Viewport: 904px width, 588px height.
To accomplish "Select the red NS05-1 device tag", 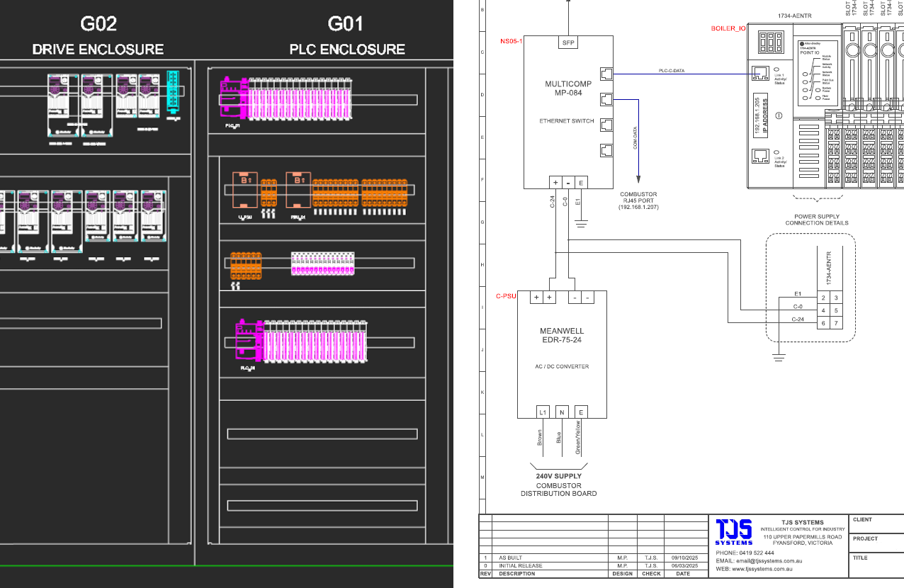I will tap(511, 41).
